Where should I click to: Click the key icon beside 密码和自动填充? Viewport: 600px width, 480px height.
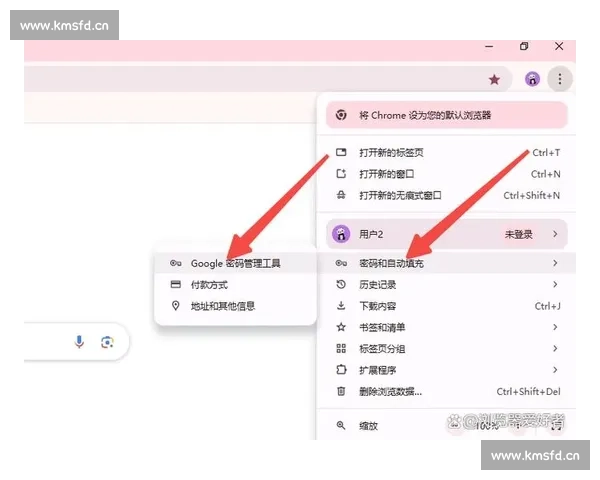coord(341,263)
